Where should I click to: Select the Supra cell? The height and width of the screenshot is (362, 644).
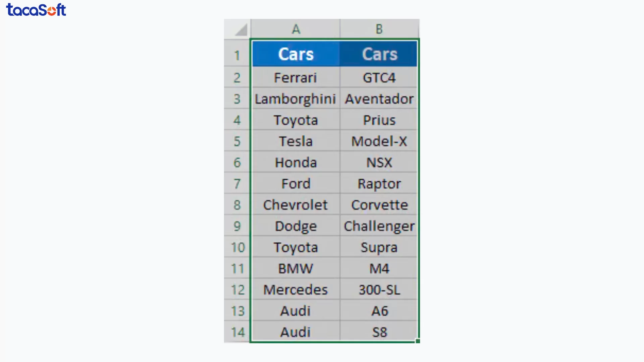tap(379, 247)
